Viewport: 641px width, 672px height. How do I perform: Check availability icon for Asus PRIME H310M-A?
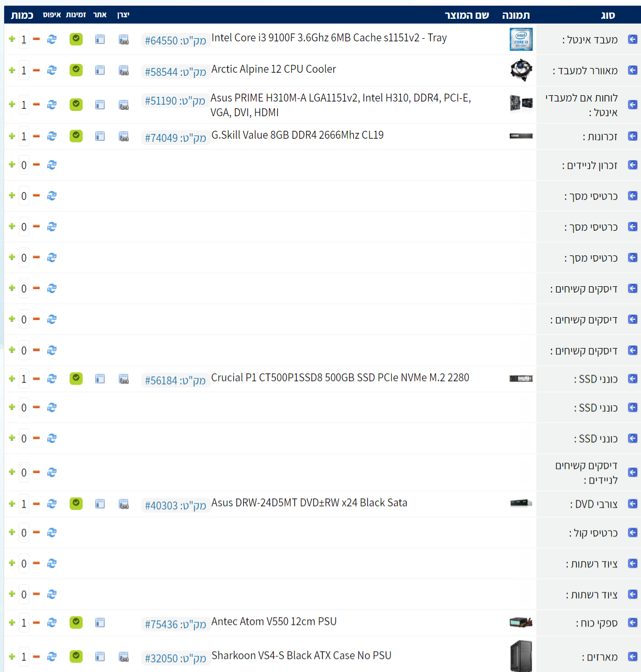click(76, 104)
